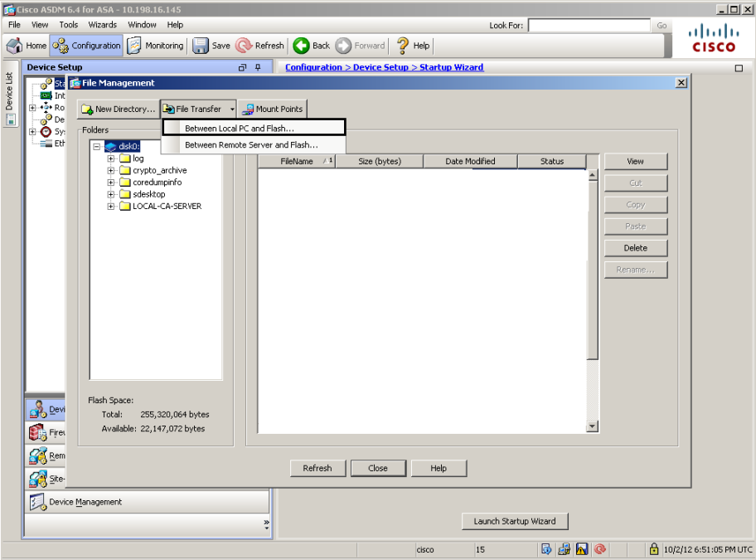Close the File Management dialog with Close button

(378, 468)
